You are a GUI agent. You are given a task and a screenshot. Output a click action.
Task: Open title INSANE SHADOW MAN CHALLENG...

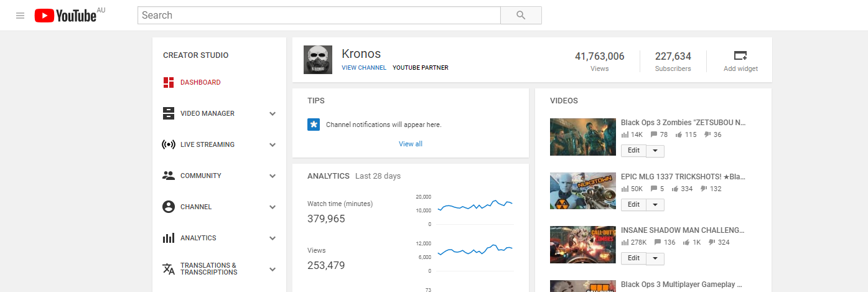(x=683, y=230)
